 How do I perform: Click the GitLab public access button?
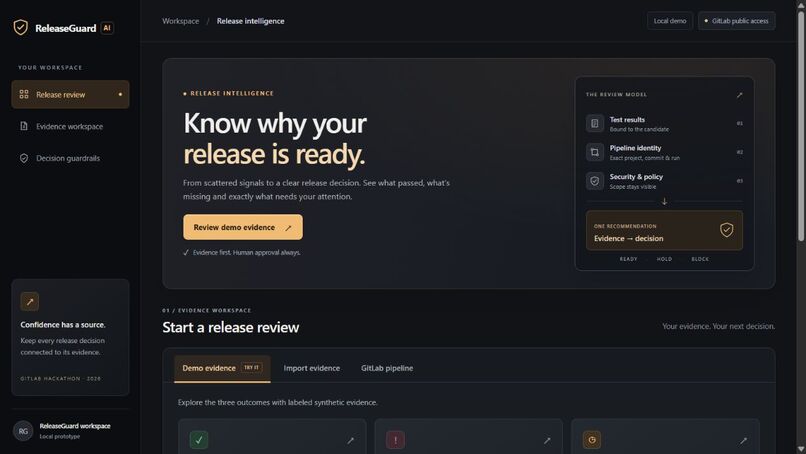[737, 21]
